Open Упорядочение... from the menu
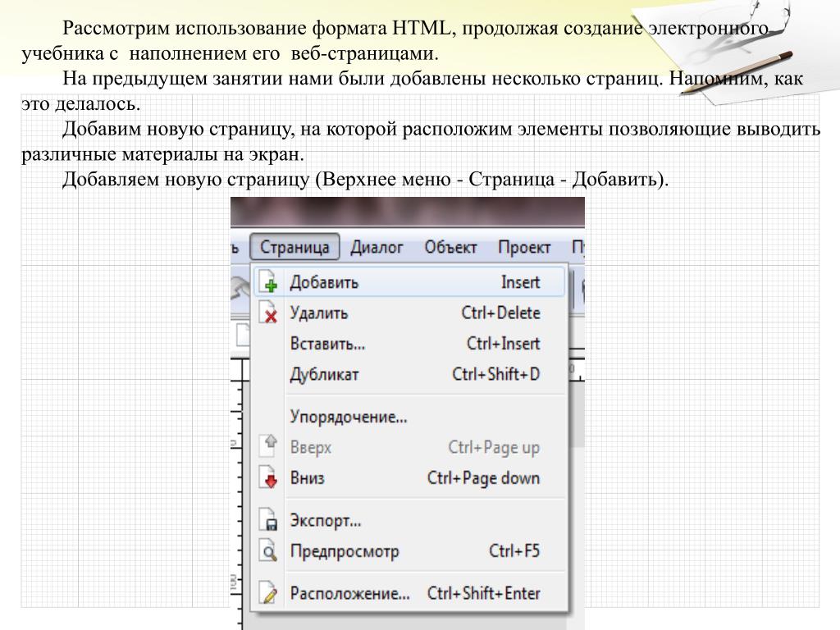Screen dimensions: 840x630 tap(349, 417)
